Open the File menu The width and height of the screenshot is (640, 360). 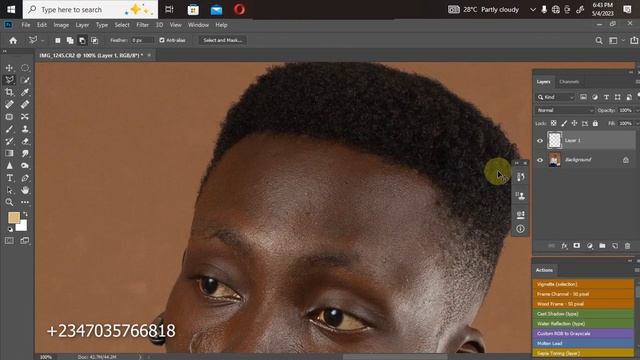point(26,25)
